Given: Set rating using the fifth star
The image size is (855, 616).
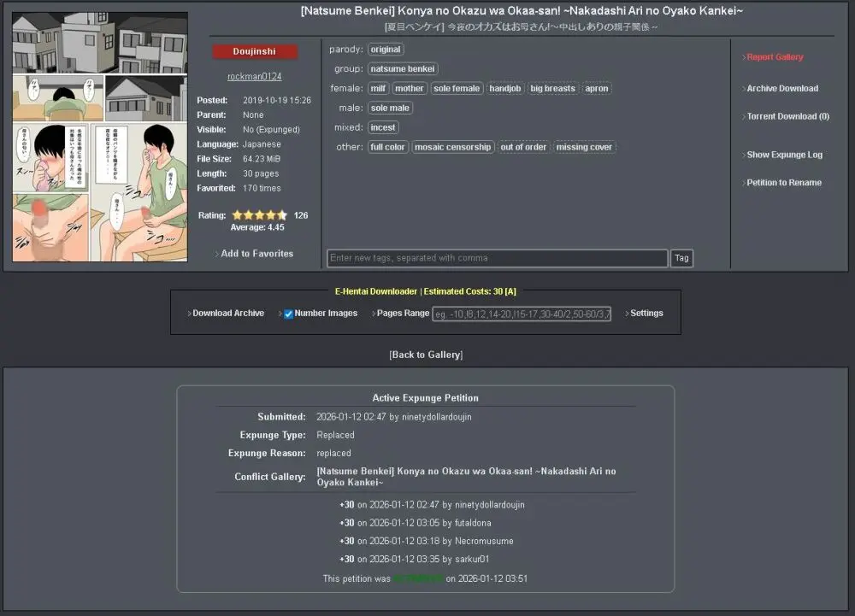Looking at the screenshot, I should tap(282, 215).
